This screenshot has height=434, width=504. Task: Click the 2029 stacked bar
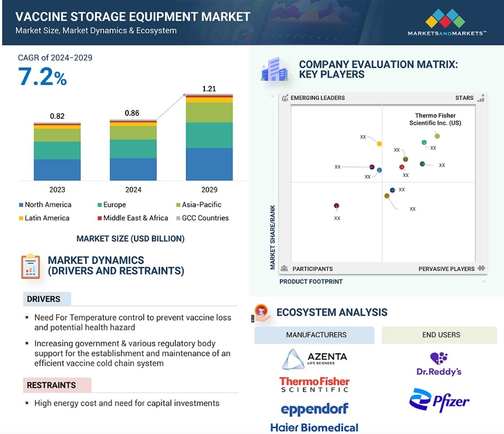(209, 137)
